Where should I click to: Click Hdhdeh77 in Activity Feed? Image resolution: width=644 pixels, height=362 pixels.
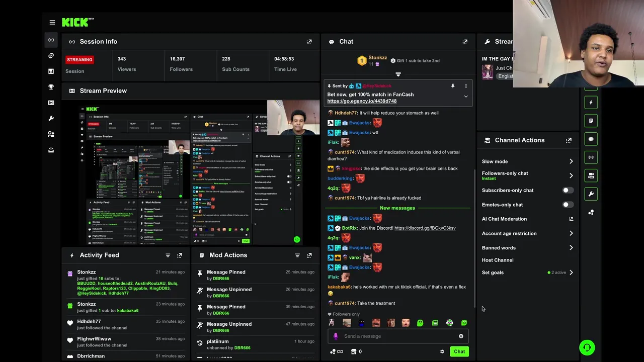pyautogui.click(x=89, y=322)
